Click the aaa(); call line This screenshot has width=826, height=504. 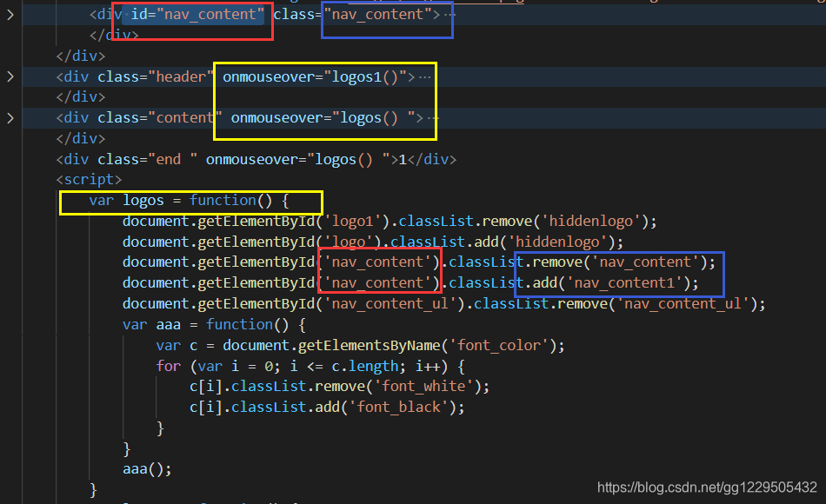click(147, 469)
